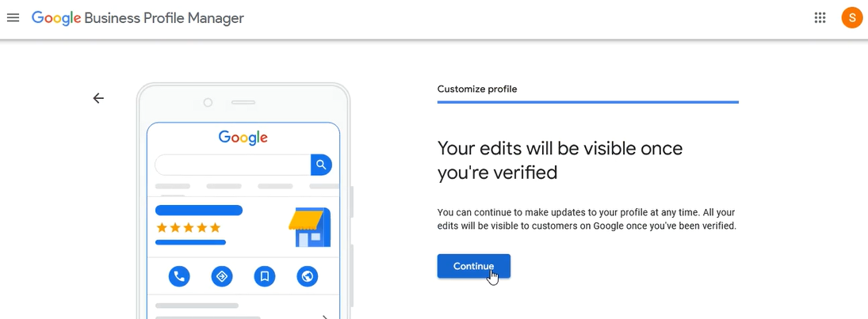Open the Google apps grid
868x319 pixels.
coord(820,17)
